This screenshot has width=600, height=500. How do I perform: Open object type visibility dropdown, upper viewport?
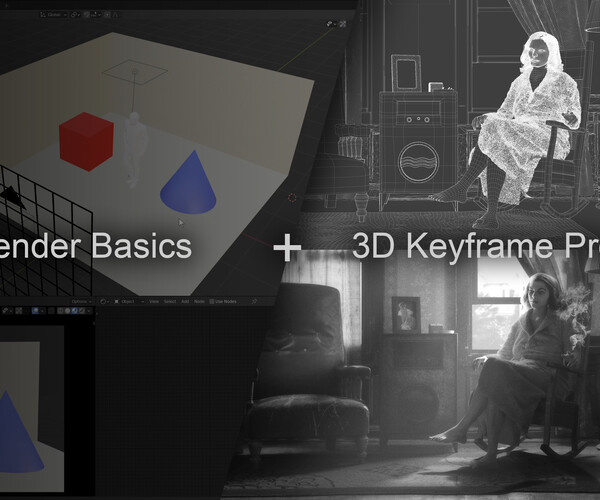331,24
